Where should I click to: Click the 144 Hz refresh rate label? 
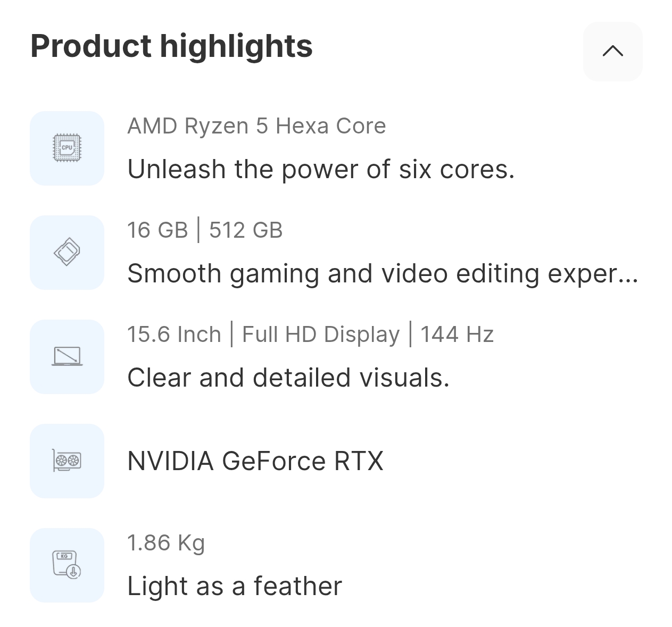(457, 335)
